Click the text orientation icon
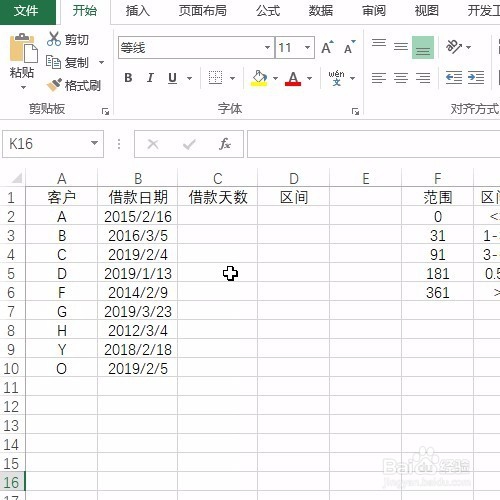The image size is (500, 500). click(x=454, y=47)
